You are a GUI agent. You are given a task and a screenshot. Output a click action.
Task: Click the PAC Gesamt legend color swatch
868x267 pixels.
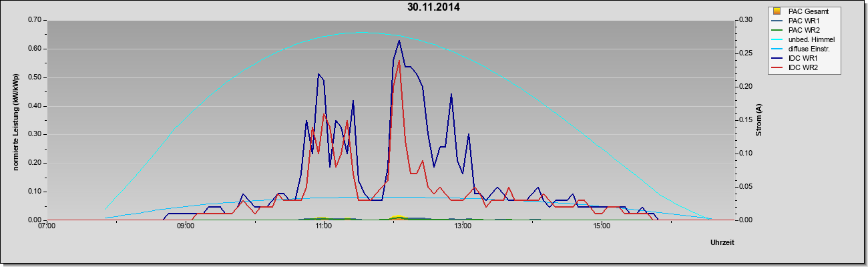tap(776, 11)
